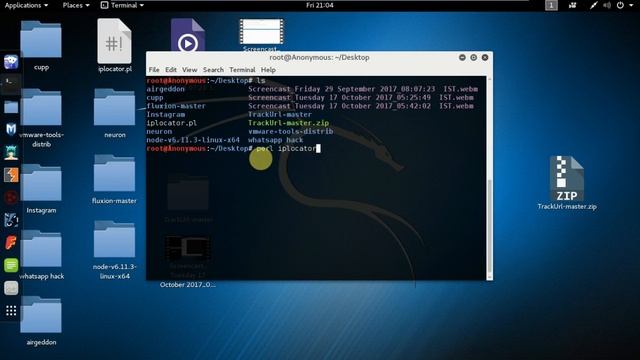Open the vmware-tools-distrib folder icon
The image size is (640, 360).
(x=41, y=107)
